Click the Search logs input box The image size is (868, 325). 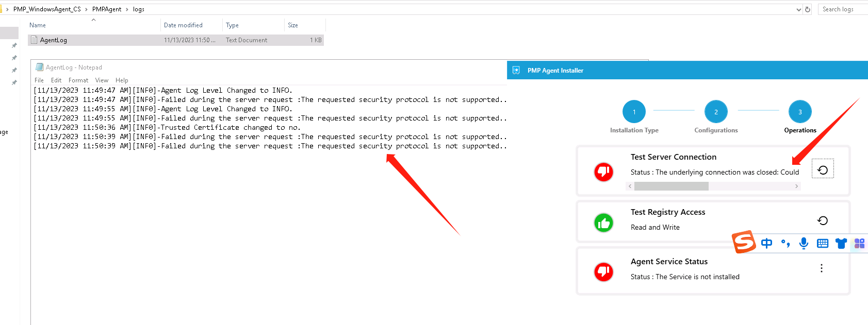pyautogui.click(x=843, y=9)
